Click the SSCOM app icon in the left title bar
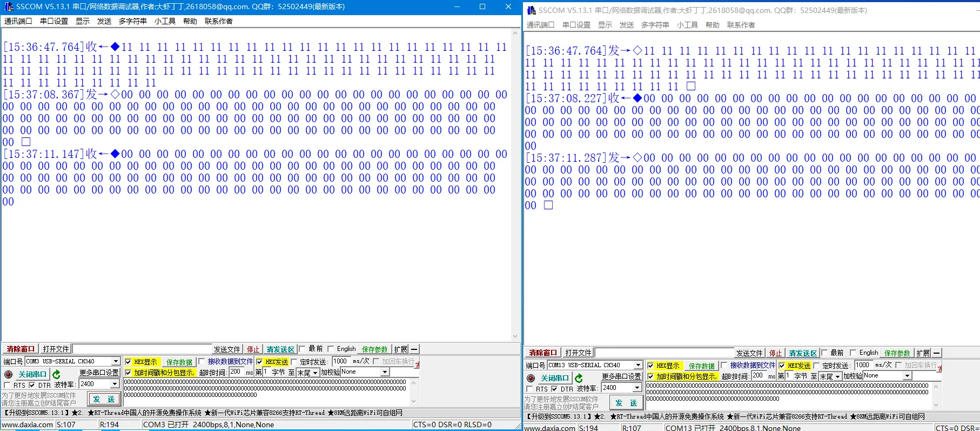 [9, 6]
